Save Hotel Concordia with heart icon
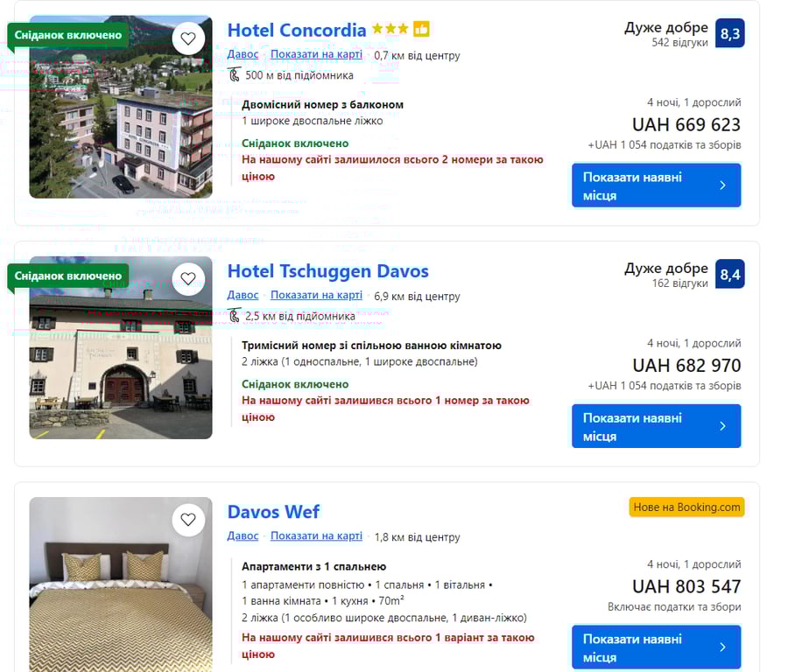The image size is (788, 672). pyautogui.click(x=188, y=38)
